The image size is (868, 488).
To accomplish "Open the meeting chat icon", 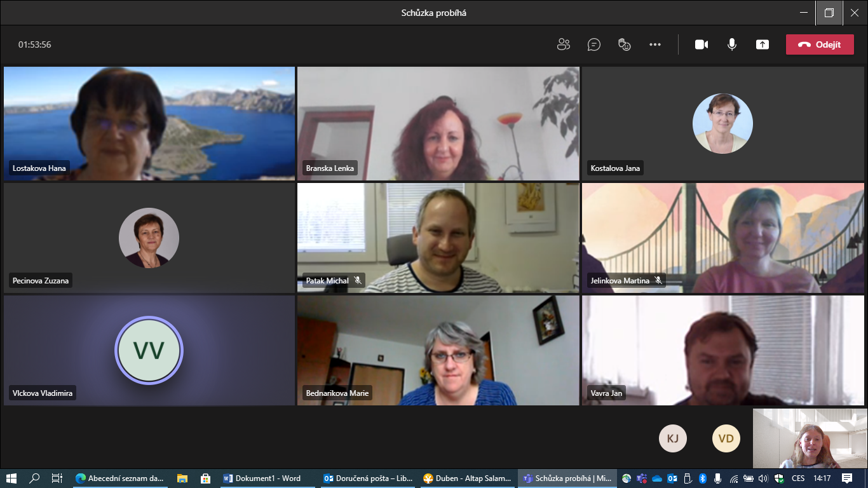I will click(x=594, y=44).
